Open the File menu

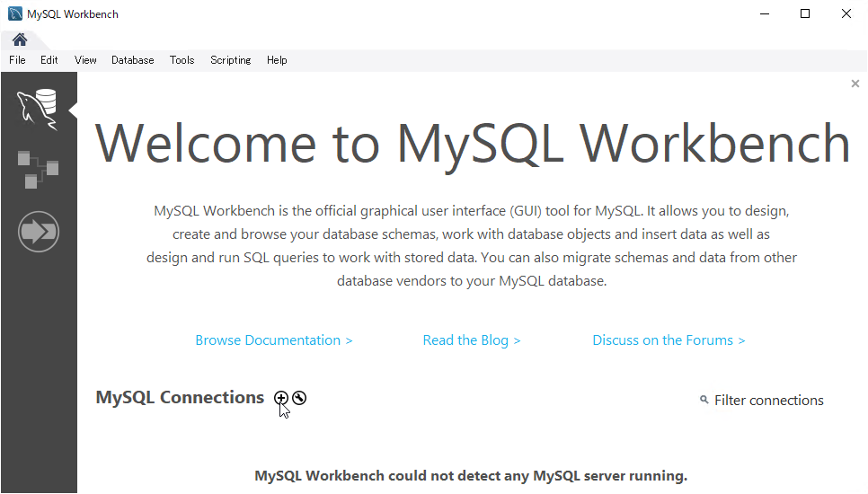point(17,60)
